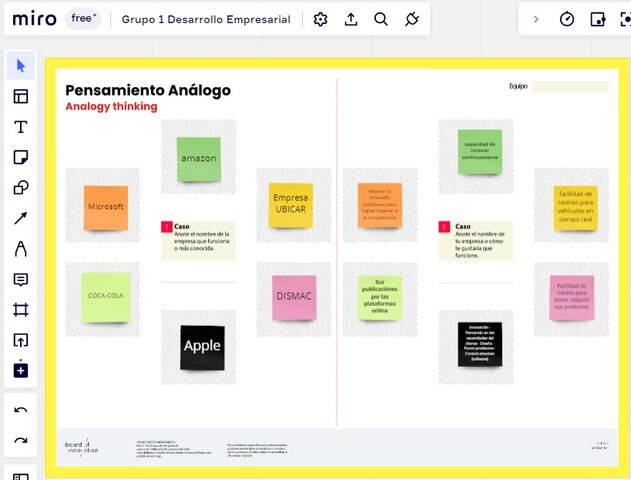This screenshot has height=480, width=631.
Task: Open the Upload tool
Action: point(21,340)
